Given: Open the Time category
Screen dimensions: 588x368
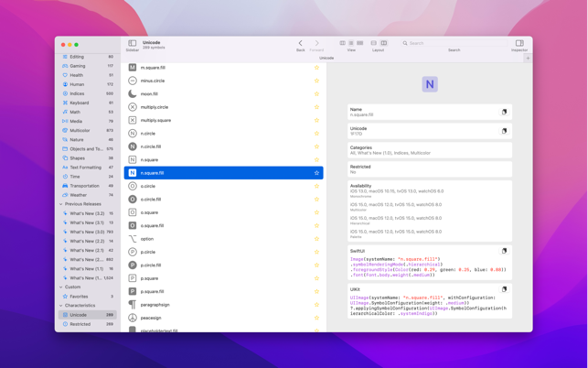Looking at the screenshot, I should 88,177.
